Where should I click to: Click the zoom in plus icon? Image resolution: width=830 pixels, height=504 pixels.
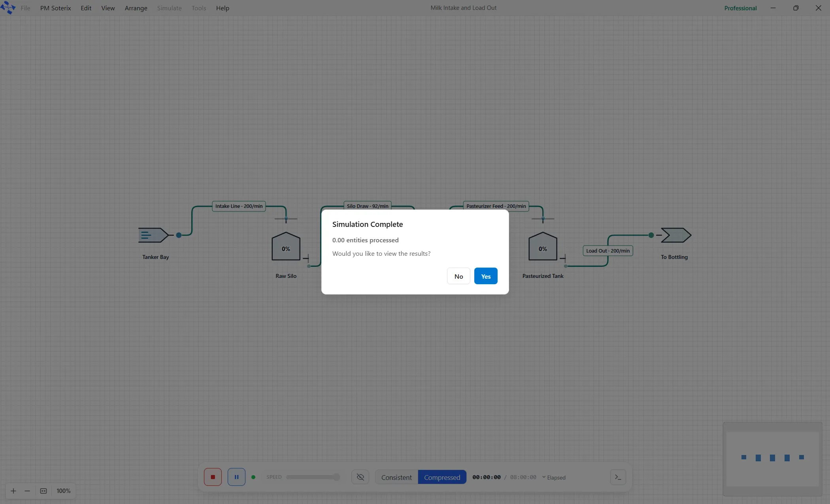(13, 491)
